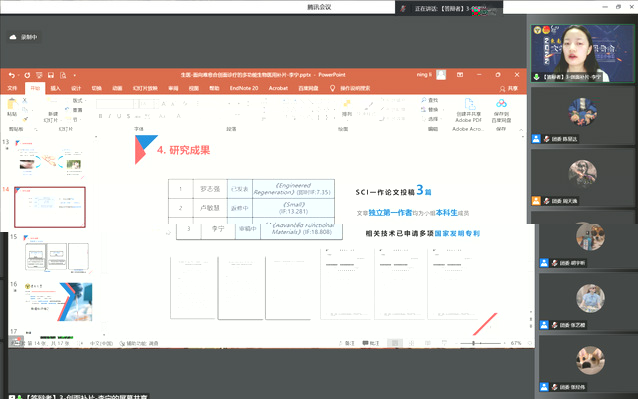This screenshot has height=399, width=638.
Task: Open the 文件 (File) menu
Action: 12,88
